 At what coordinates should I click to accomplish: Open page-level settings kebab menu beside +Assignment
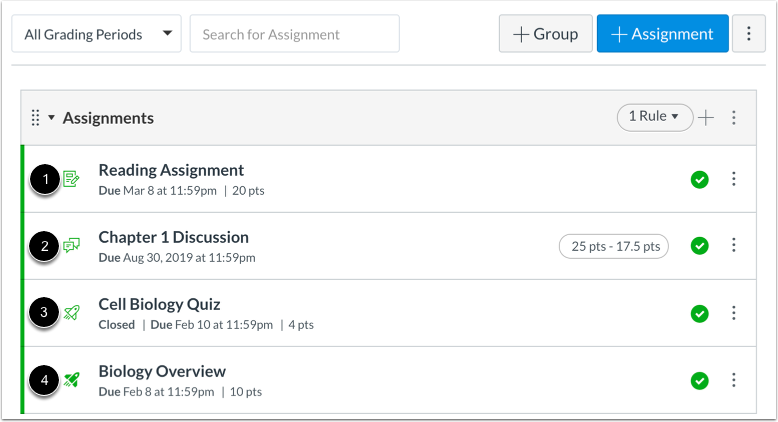pos(749,34)
